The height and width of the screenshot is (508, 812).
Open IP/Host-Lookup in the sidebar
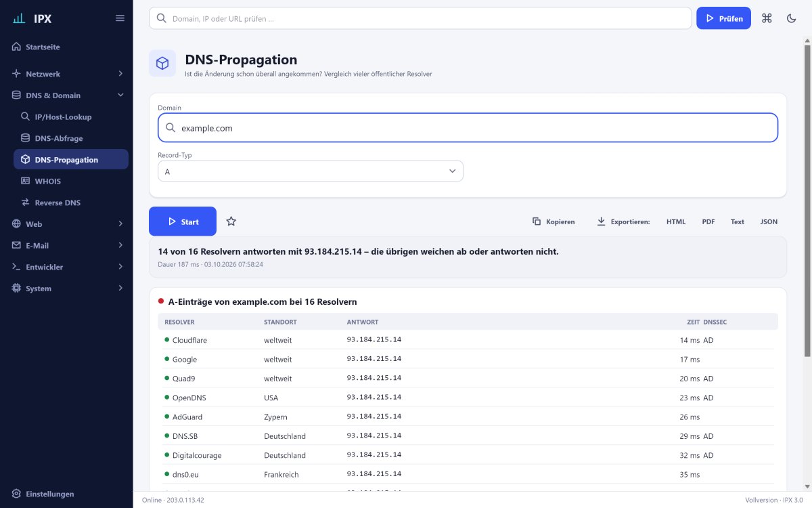[71, 117]
